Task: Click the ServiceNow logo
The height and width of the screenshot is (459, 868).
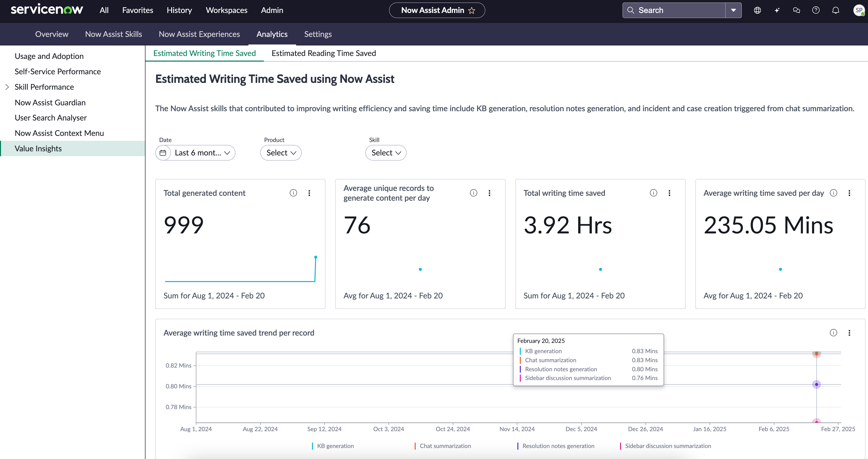Action: [46, 10]
